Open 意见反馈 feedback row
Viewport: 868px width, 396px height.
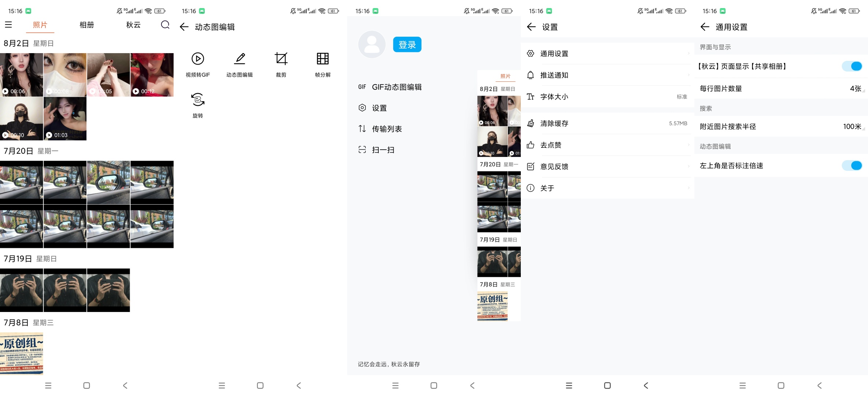pos(608,166)
